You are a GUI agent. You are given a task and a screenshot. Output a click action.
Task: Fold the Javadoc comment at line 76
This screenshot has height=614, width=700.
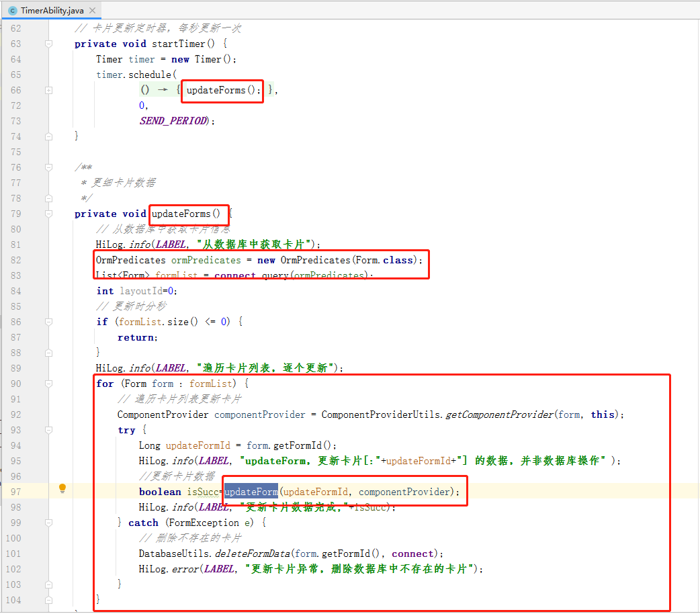48,167
